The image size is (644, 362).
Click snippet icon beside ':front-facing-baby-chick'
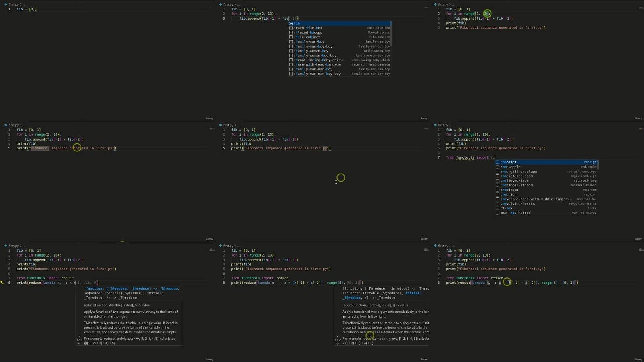pyautogui.click(x=291, y=60)
